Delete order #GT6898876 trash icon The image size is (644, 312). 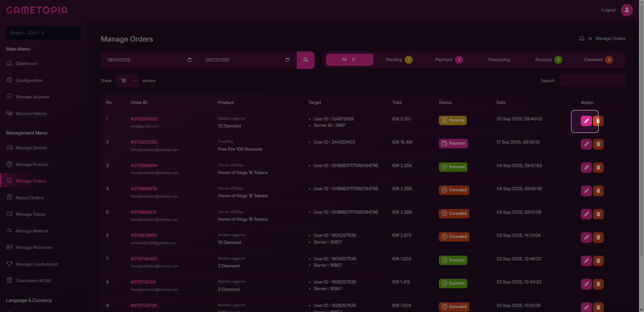[598, 191]
